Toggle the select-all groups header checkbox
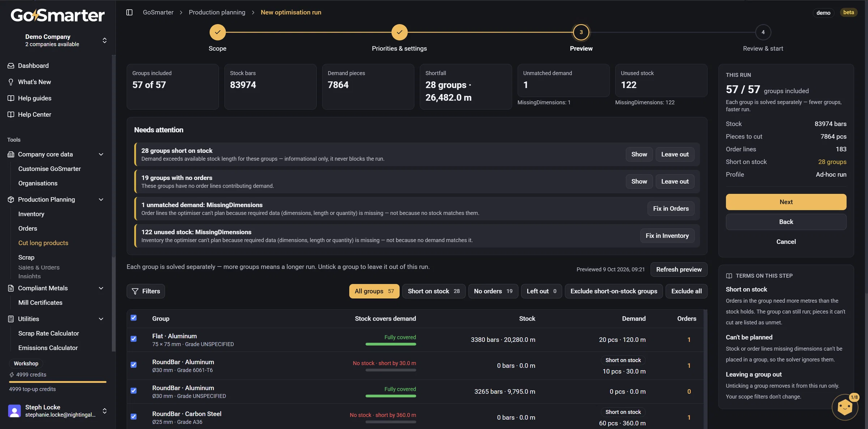This screenshot has height=429, width=868. tap(133, 318)
